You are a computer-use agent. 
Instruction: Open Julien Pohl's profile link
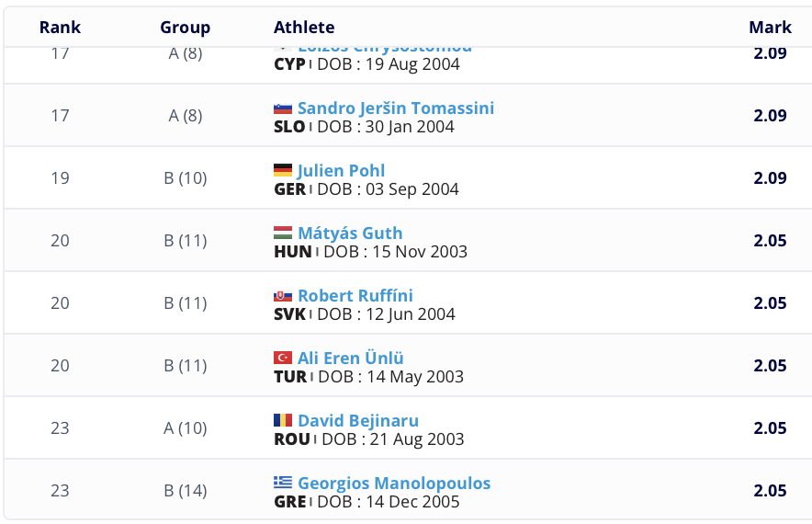[341, 171]
